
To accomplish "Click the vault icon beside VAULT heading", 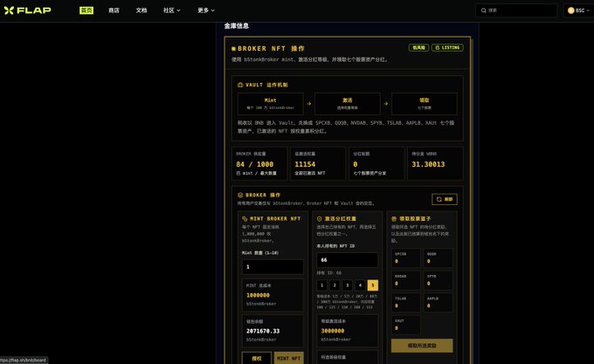I will pos(240,85).
